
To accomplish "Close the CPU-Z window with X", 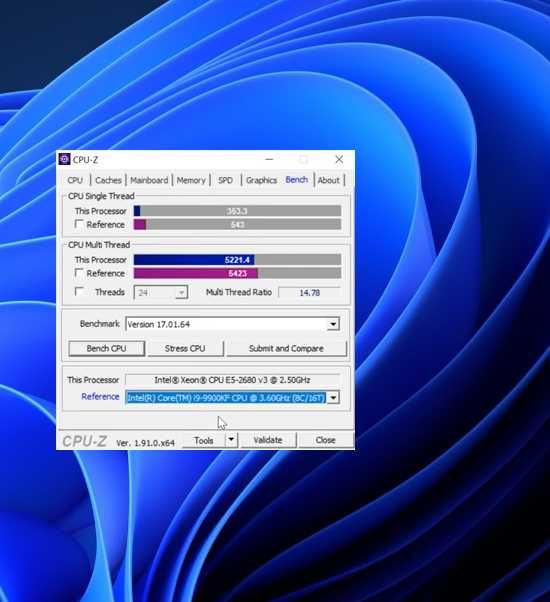I will [339, 159].
